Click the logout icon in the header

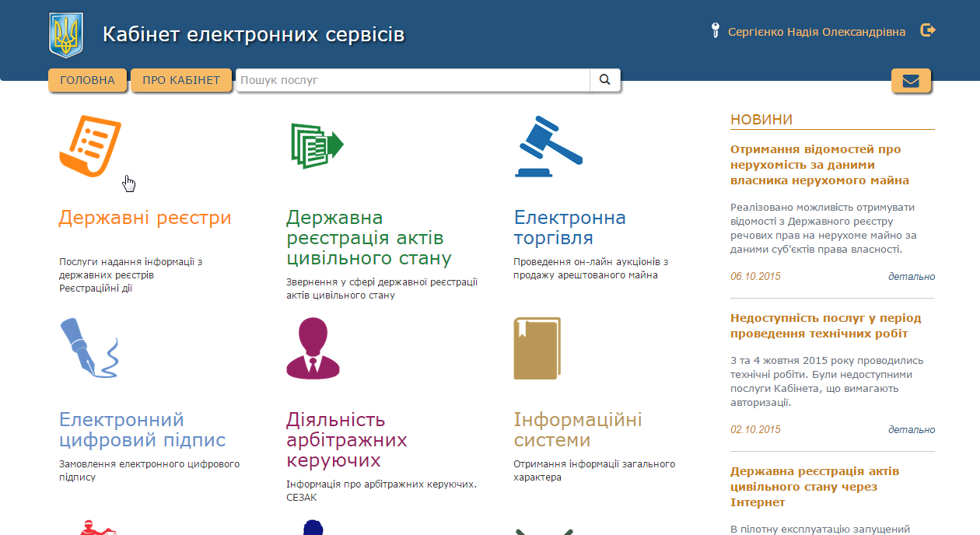point(927,30)
